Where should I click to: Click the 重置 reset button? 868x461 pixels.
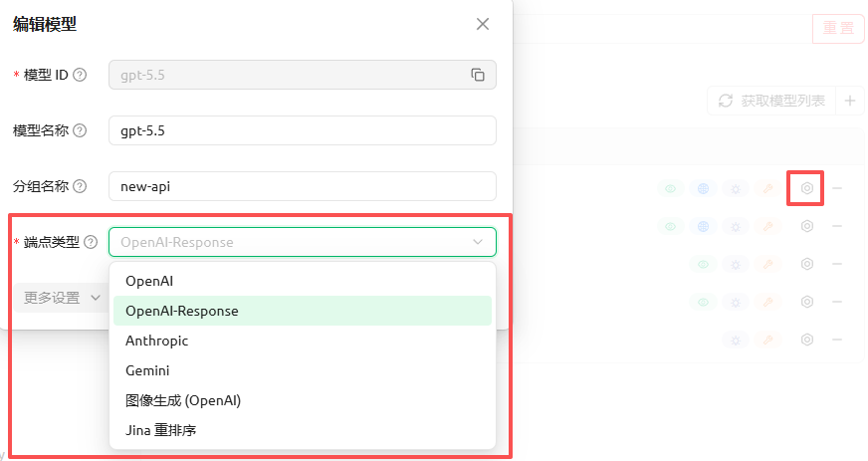838,28
